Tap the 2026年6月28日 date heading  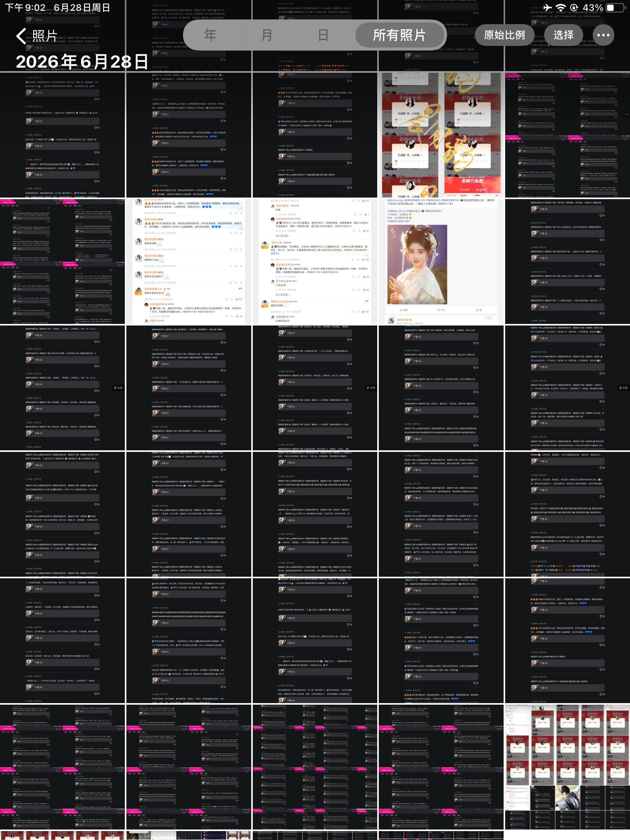tap(82, 62)
